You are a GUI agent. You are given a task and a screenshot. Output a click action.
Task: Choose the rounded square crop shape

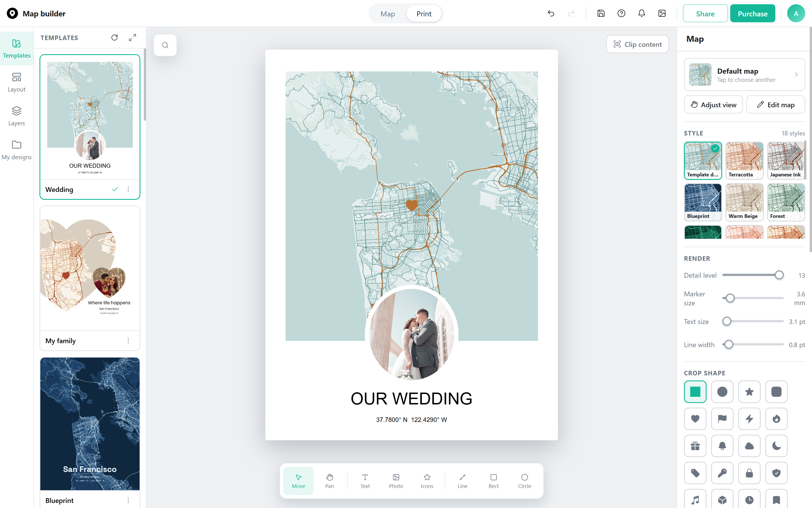click(x=776, y=392)
